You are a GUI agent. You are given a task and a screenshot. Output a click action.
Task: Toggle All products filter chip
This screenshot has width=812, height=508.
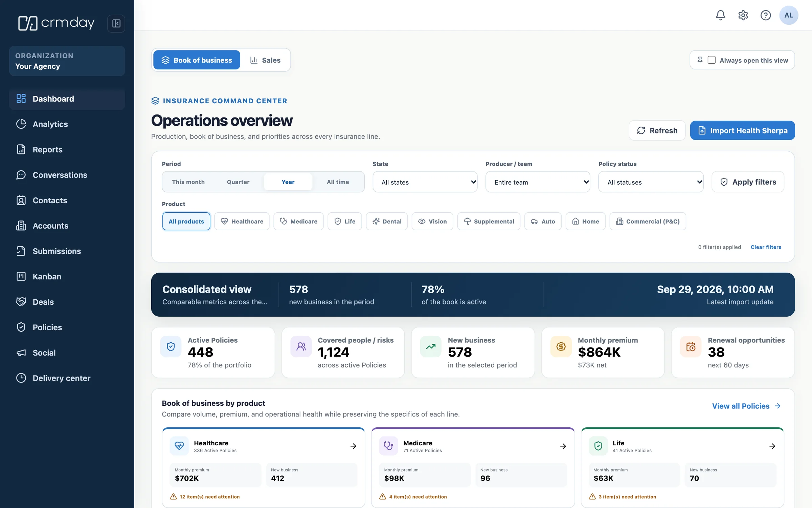[186, 221]
